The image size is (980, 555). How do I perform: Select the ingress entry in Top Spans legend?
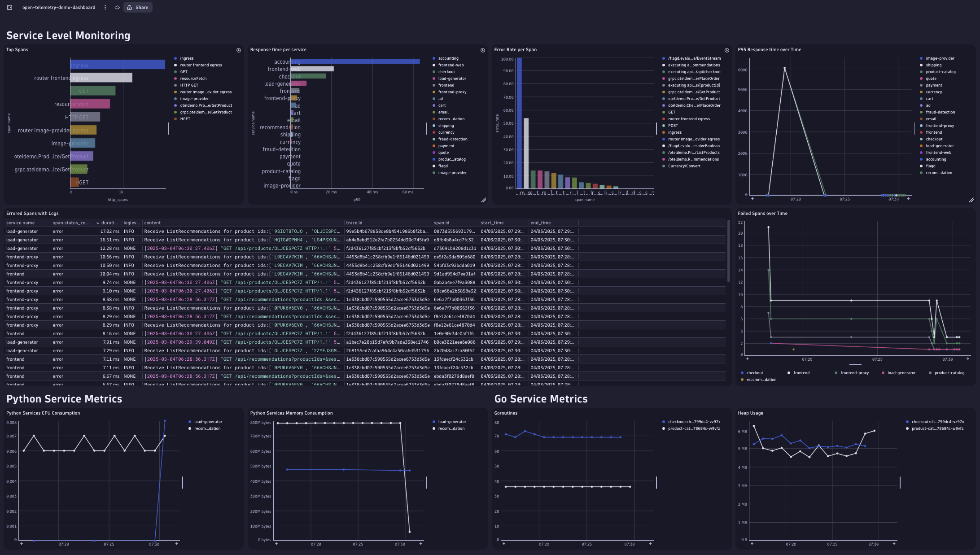point(187,58)
